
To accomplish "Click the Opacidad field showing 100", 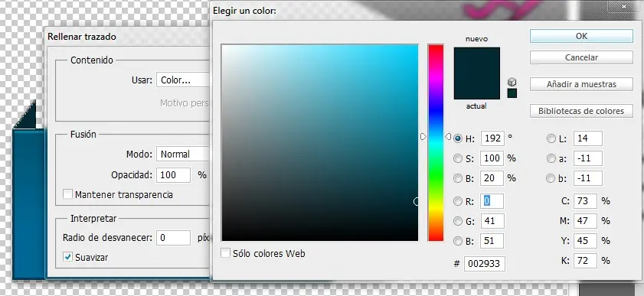I will pos(173,175).
